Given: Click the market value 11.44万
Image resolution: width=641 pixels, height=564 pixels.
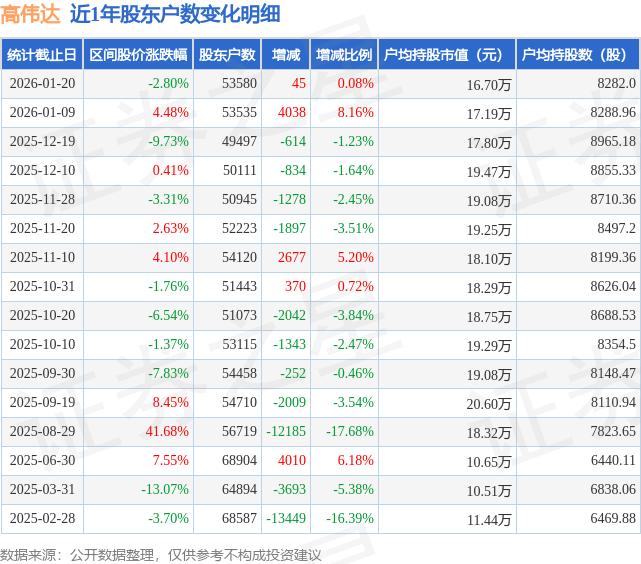Looking at the screenshot, I should point(489,520).
